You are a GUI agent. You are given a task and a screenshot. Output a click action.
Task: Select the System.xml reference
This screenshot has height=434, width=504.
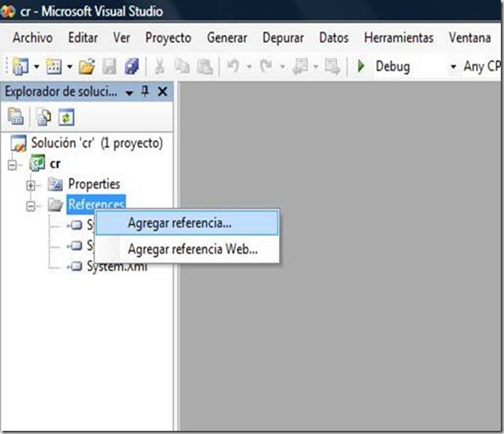point(117,266)
